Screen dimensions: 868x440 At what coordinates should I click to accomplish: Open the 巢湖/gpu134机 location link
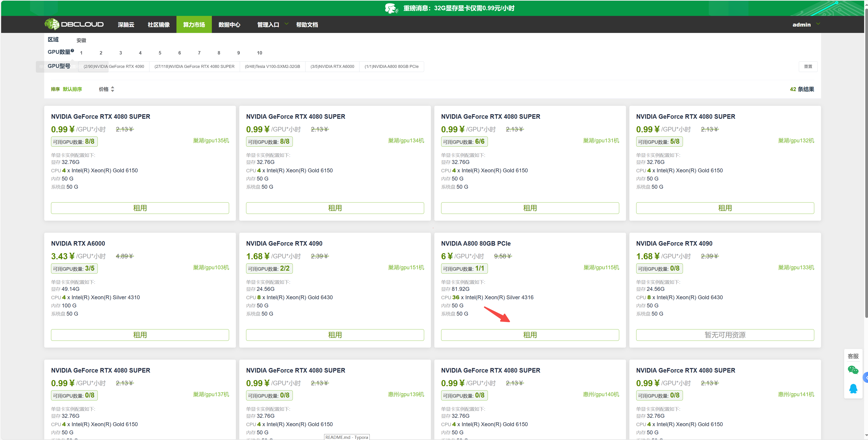click(406, 140)
